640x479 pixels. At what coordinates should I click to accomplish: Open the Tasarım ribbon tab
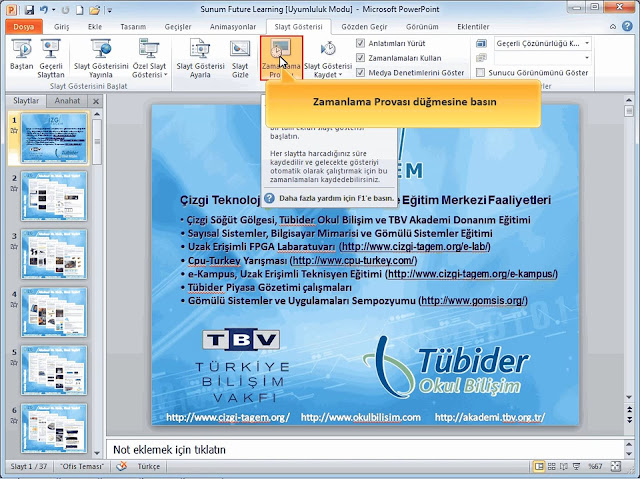point(133,27)
